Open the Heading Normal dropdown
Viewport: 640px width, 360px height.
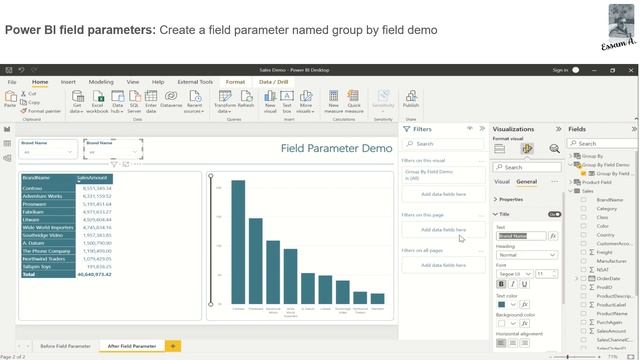point(527,255)
